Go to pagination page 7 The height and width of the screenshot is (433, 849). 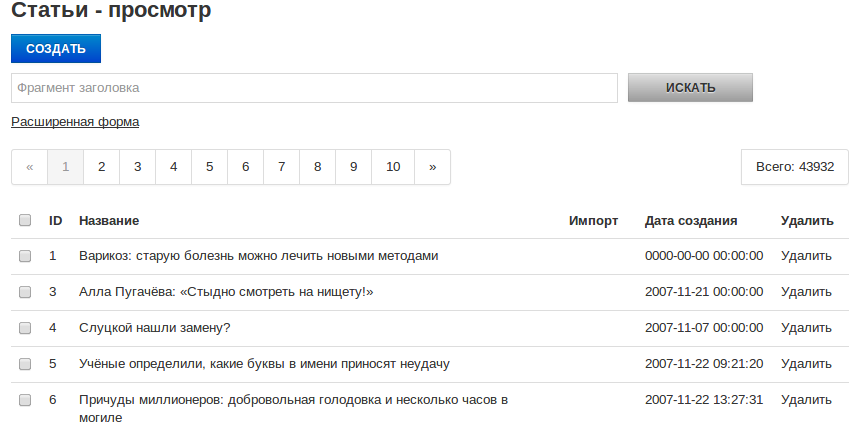pos(282,167)
